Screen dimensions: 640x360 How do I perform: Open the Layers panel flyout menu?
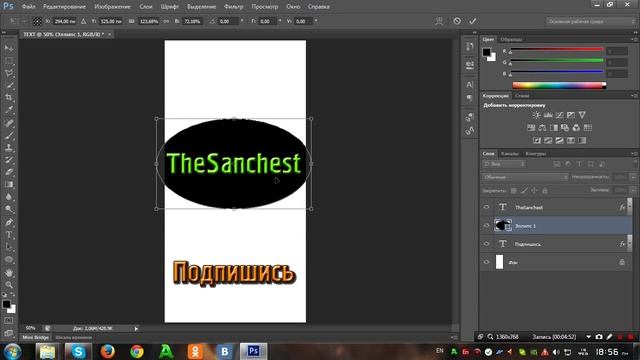pos(634,153)
